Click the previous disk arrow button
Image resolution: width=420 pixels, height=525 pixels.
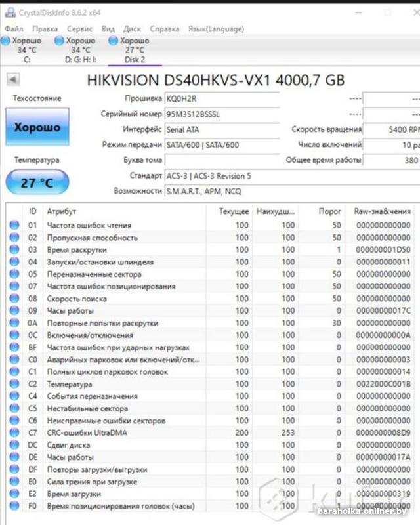click(x=13, y=79)
